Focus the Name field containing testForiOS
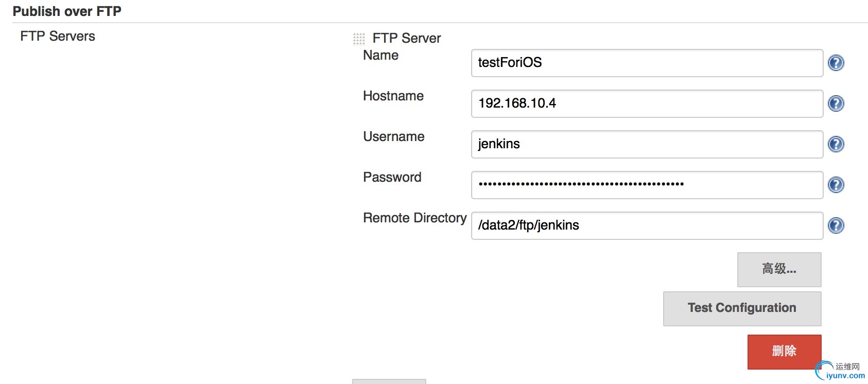This screenshot has height=384, width=868. 647,63
